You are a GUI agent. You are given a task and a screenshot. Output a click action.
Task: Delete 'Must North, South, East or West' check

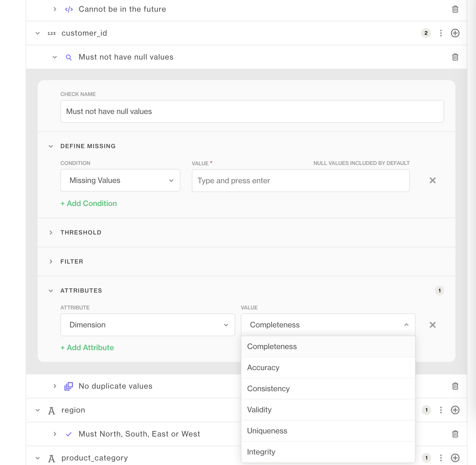pyautogui.click(x=455, y=434)
